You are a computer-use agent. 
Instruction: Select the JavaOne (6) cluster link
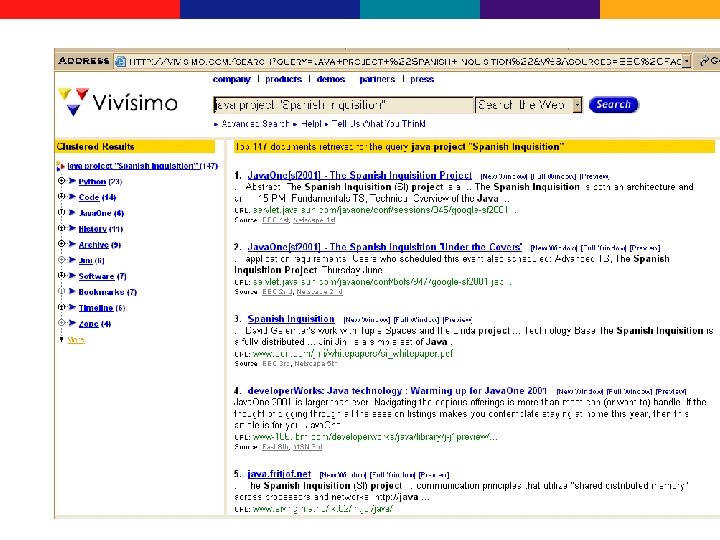coord(101,213)
